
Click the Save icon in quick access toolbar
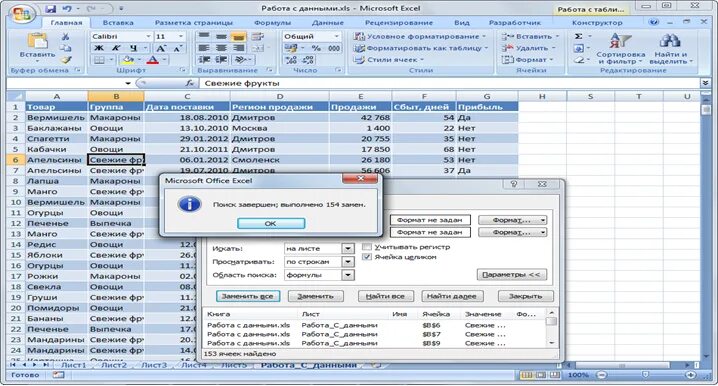coord(51,9)
